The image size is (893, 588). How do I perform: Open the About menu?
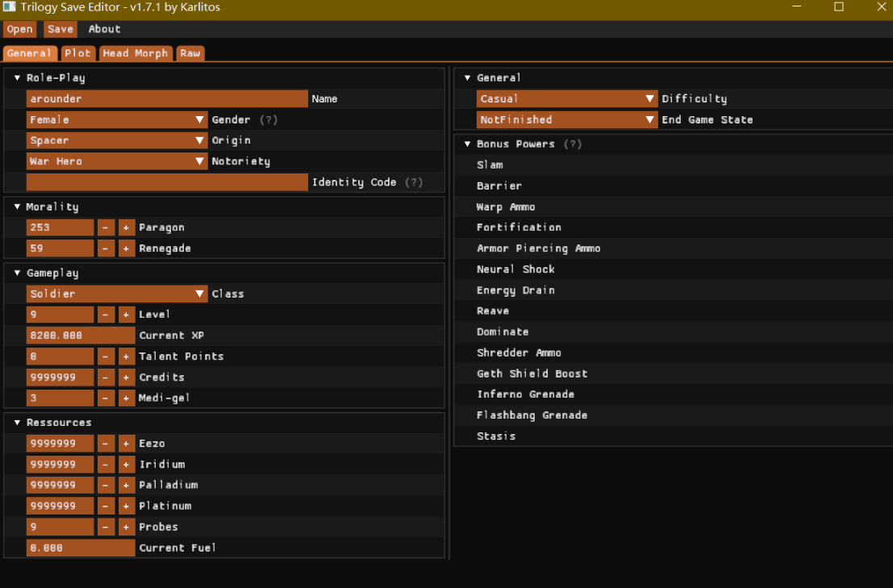point(104,29)
